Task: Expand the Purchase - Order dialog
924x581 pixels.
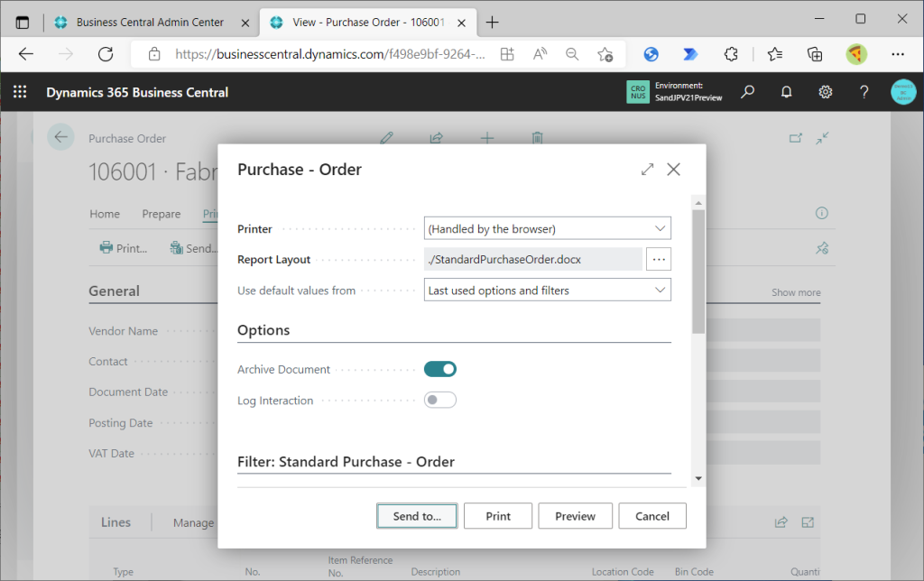Action: click(x=647, y=169)
